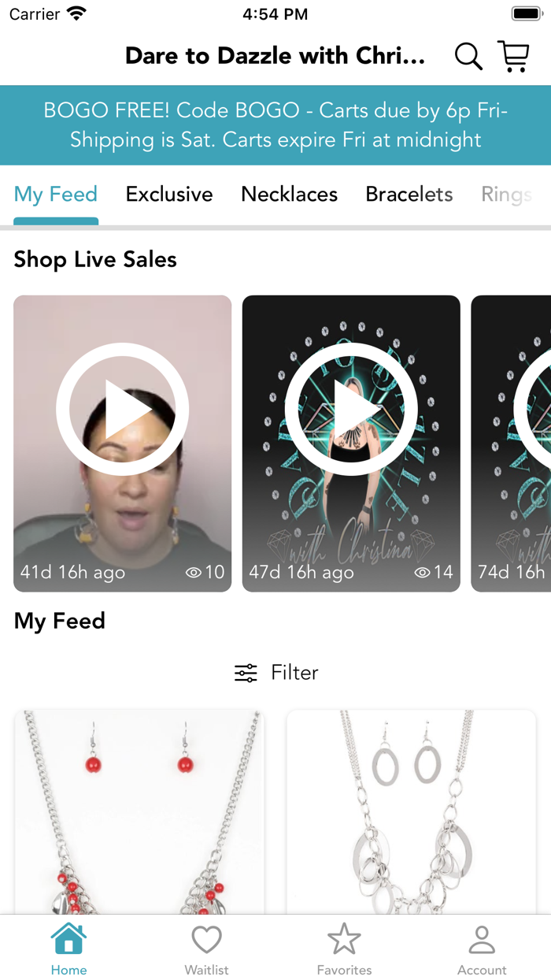Tap the BOGO FREE promotional banner

click(275, 124)
